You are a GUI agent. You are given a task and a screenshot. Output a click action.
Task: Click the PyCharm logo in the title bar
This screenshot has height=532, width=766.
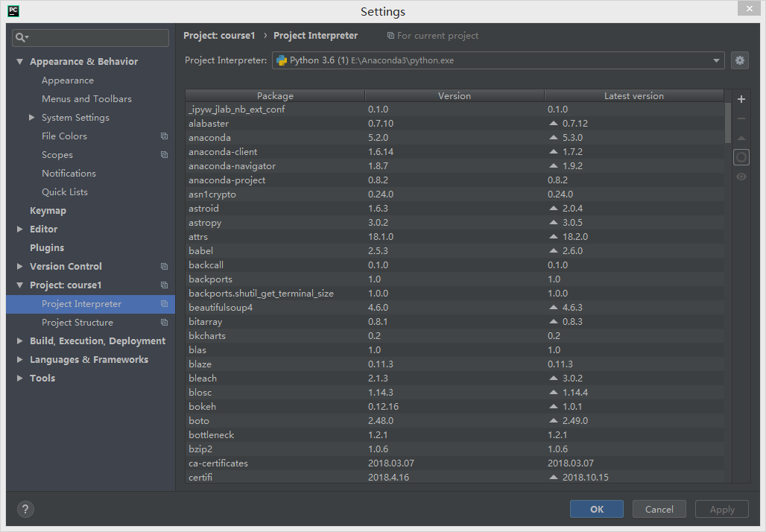pos(13,10)
